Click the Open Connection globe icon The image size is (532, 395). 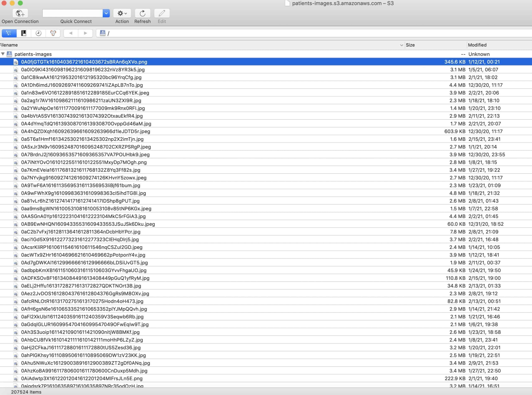tap(20, 13)
